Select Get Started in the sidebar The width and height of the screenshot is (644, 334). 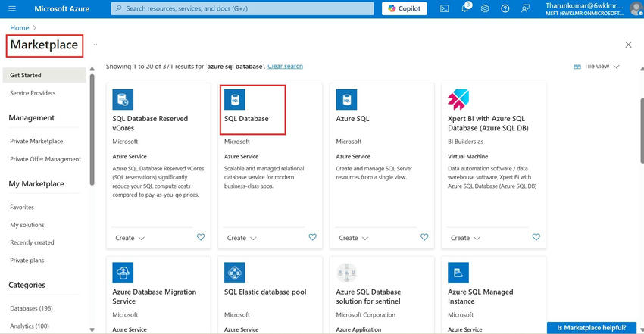pyautogui.click(x=44, y=75)
